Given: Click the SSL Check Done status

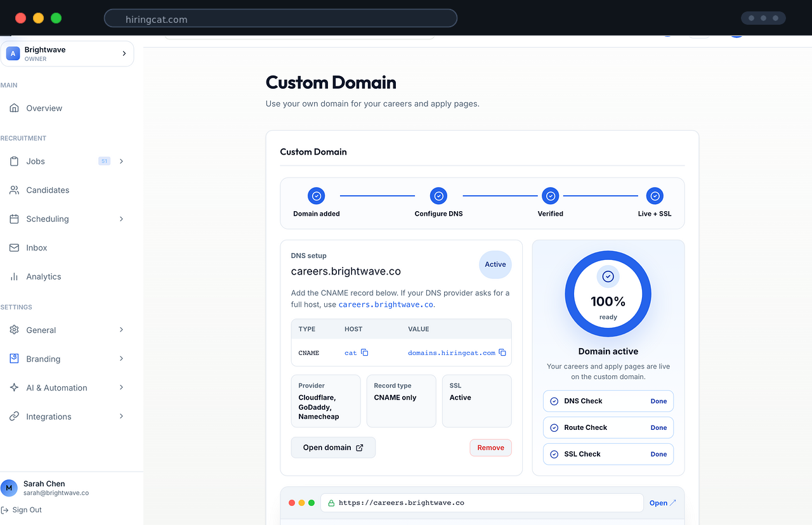Looking at the screenshot, I should tap(658, 455).
